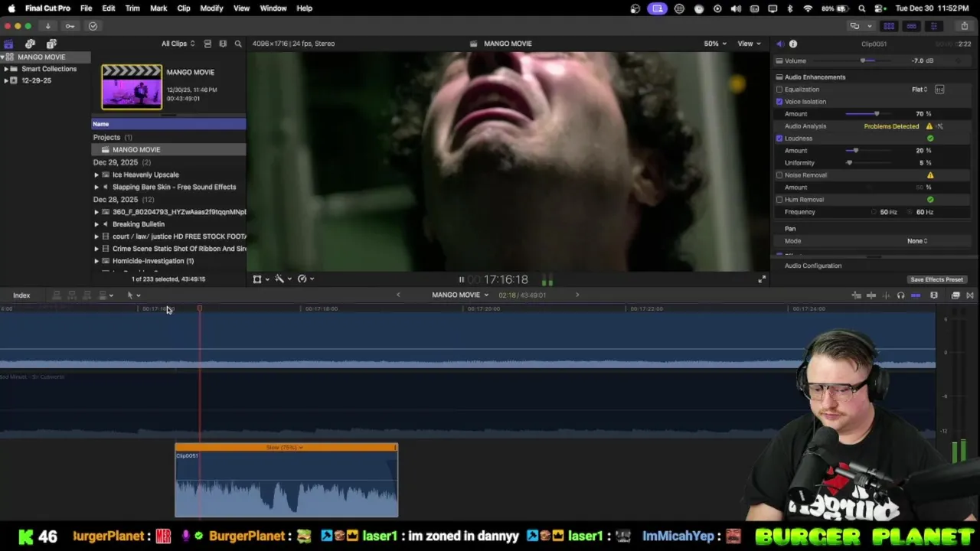This screenshot has height=551, width=980.
Task: Open the Flat equalization preset dropdown
Action: pyautogui.click(x=920, y=90)
